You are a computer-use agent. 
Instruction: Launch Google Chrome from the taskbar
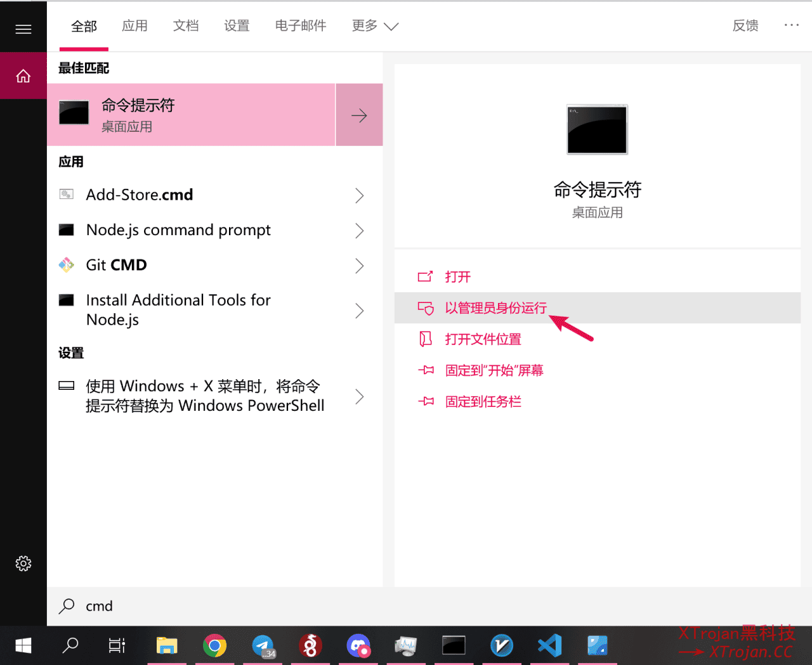pyautogui.click(x=214, y=646)
